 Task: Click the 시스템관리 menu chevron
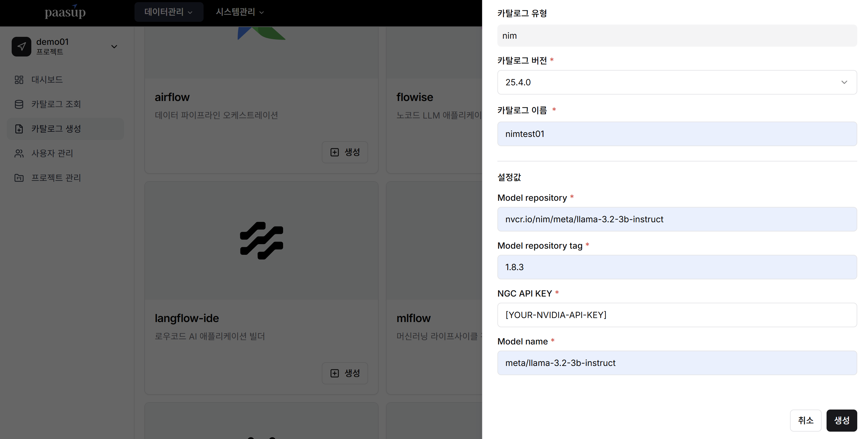pos(262,13)
